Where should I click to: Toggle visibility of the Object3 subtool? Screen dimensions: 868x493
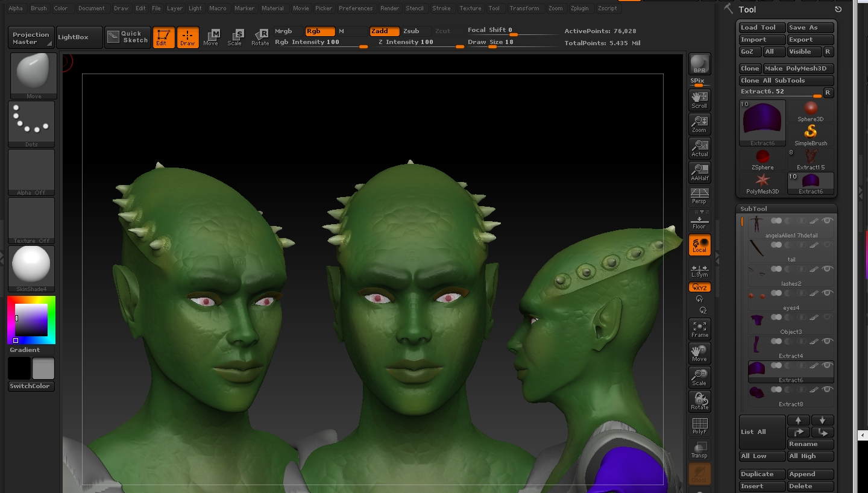[x=827, y=317]
